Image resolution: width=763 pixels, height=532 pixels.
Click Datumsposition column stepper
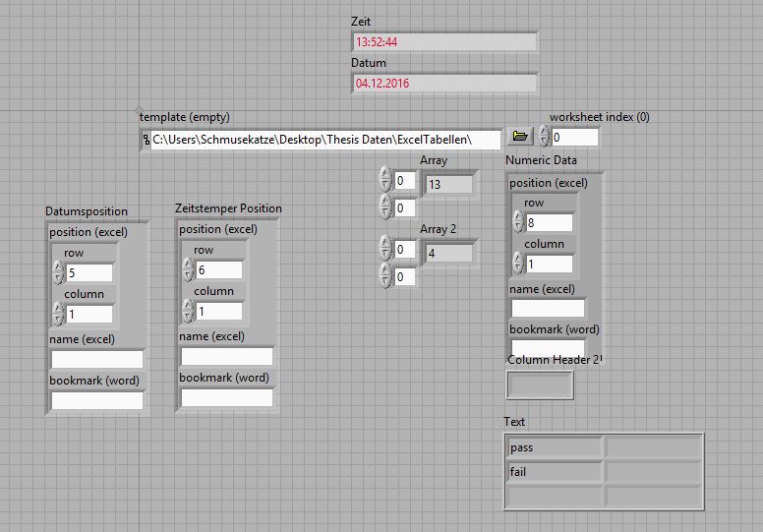(x=58, y=314)
